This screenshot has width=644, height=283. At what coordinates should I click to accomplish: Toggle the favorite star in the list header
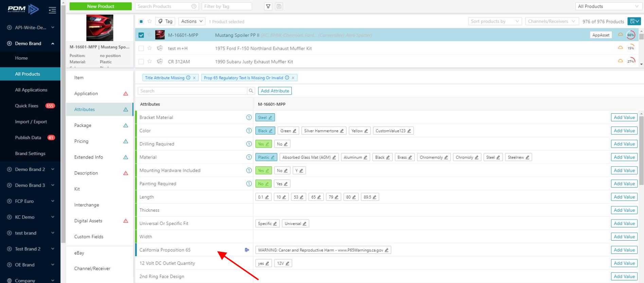(149, 21)
